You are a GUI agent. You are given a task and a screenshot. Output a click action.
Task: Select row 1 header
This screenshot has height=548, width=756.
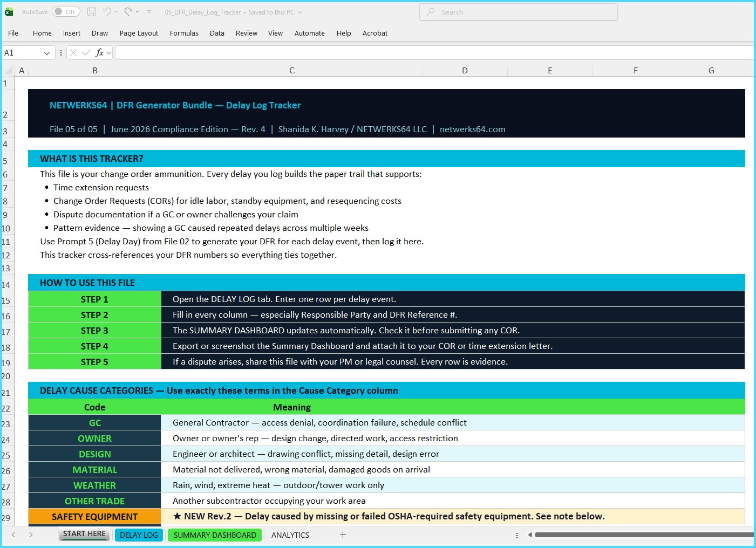(8, 83)
